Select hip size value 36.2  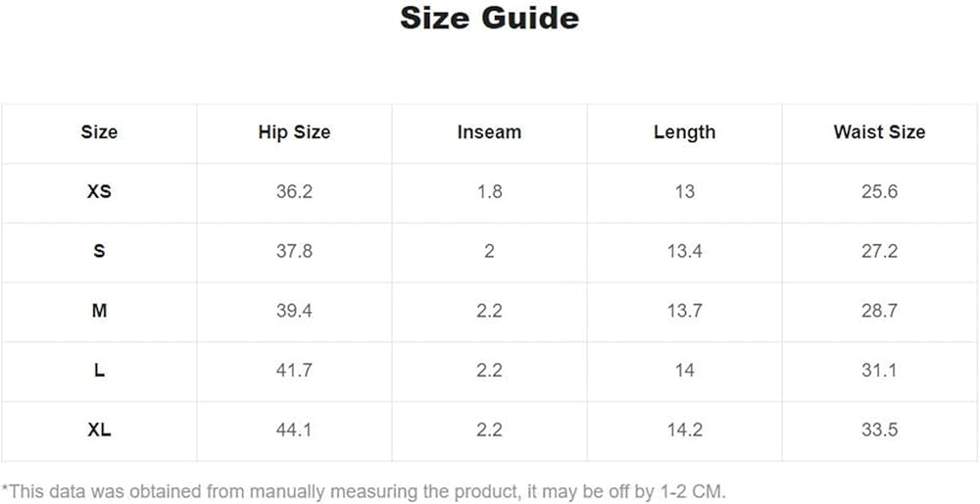tap(294, 192)
